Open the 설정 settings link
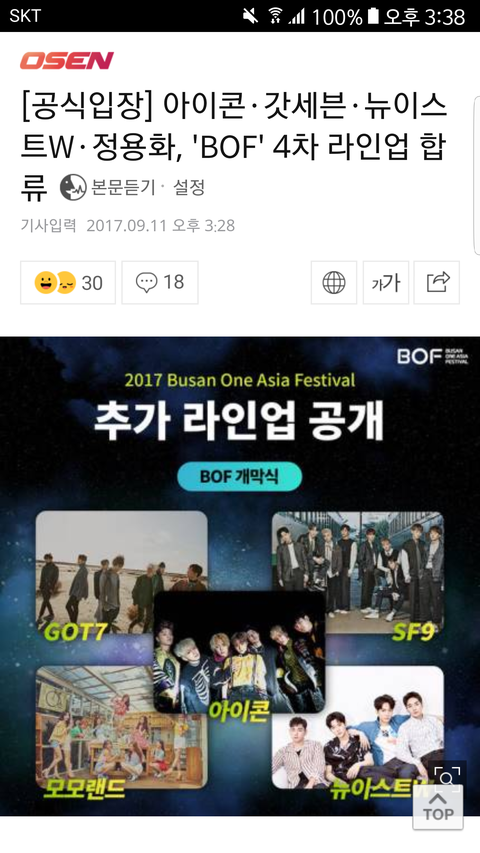This screenshot has width=480, height=853. click(x=189, y=188)
